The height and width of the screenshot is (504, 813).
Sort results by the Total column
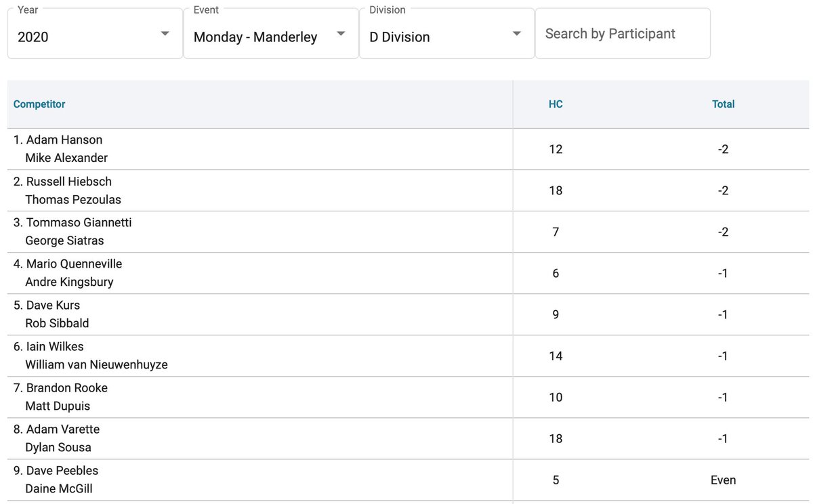[723, 104]
